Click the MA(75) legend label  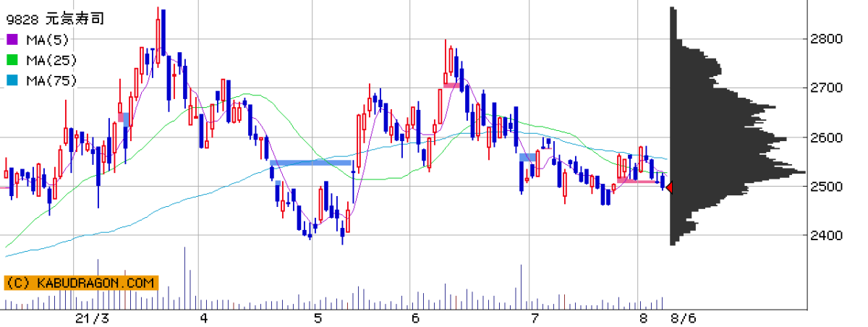point(51,80)
